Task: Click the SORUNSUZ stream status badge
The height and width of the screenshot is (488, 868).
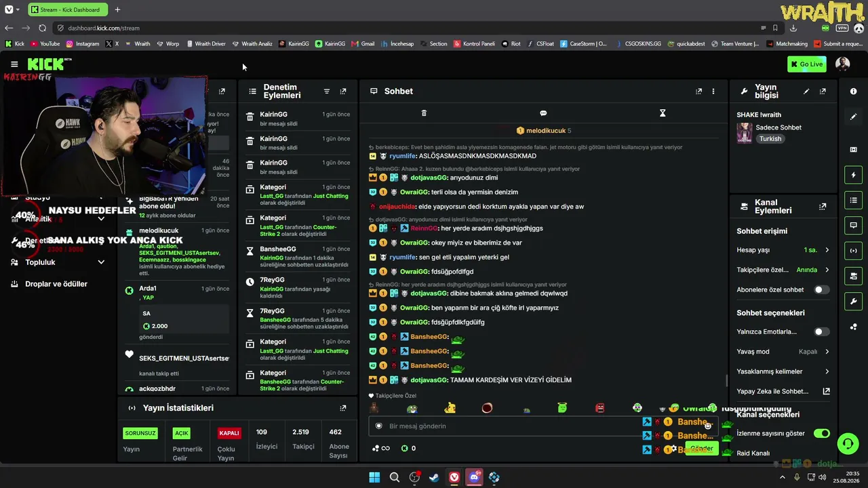Action: pos(140,433)
